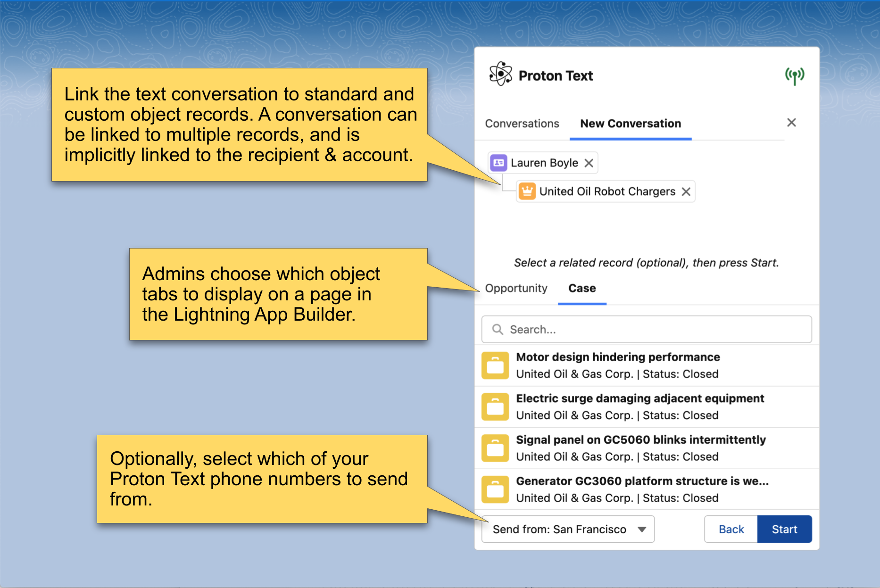880x588 pixels.
Task: Click the purple contact icon beside Lauren Boyle
Action: 498,163
